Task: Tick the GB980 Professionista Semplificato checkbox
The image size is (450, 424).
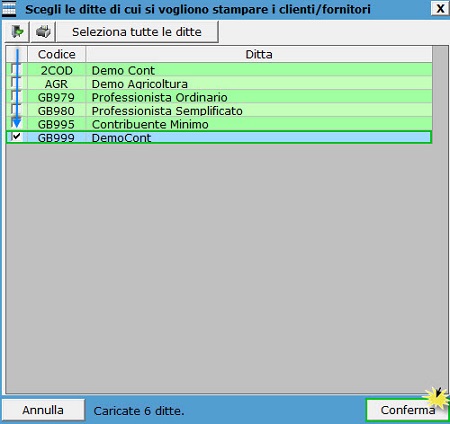Action: tap(16, 110)
